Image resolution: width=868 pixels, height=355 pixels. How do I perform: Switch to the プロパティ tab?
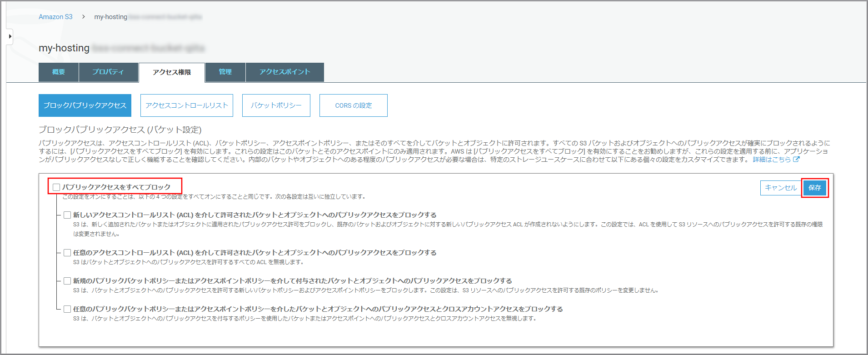point(108,72)
